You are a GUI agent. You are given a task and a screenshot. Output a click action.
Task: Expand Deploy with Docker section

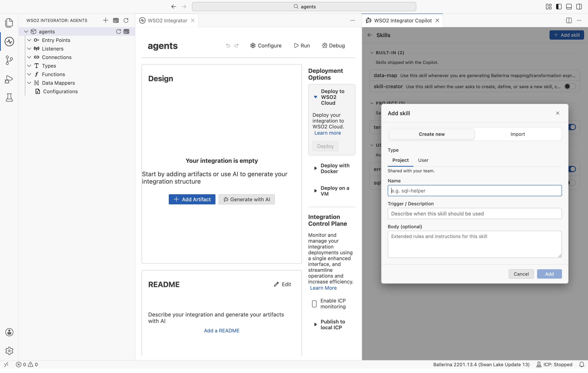pyautogui.click(x=315, y=168)
